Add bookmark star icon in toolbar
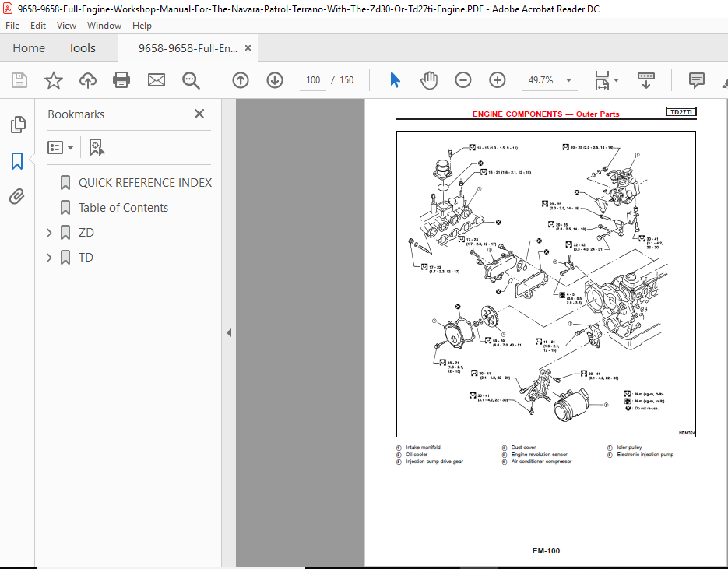The height and width of the screenshot is (569, 728). pos(54,80)
